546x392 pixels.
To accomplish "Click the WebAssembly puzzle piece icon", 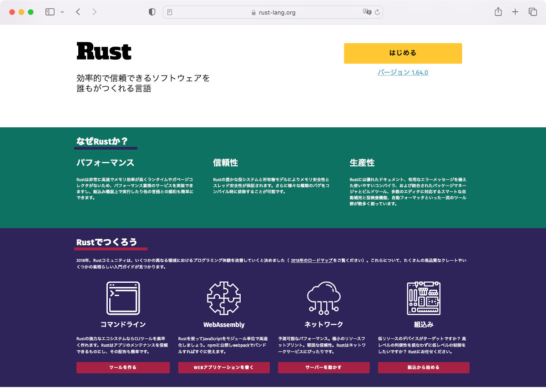I will coord(224,298).
